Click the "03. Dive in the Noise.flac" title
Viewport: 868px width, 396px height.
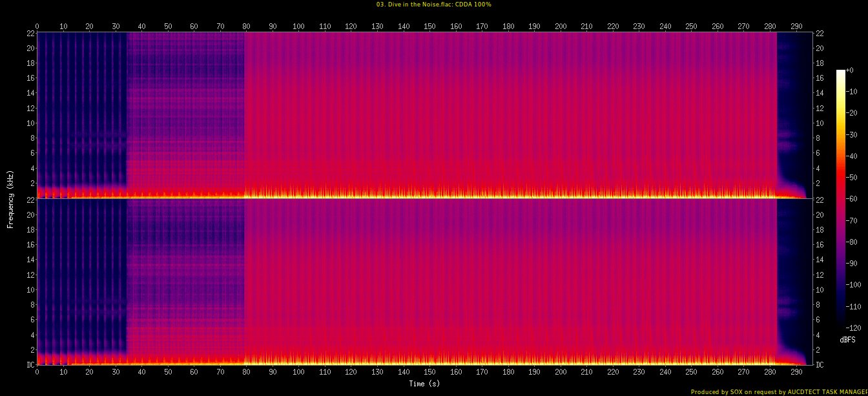point(433,5)
